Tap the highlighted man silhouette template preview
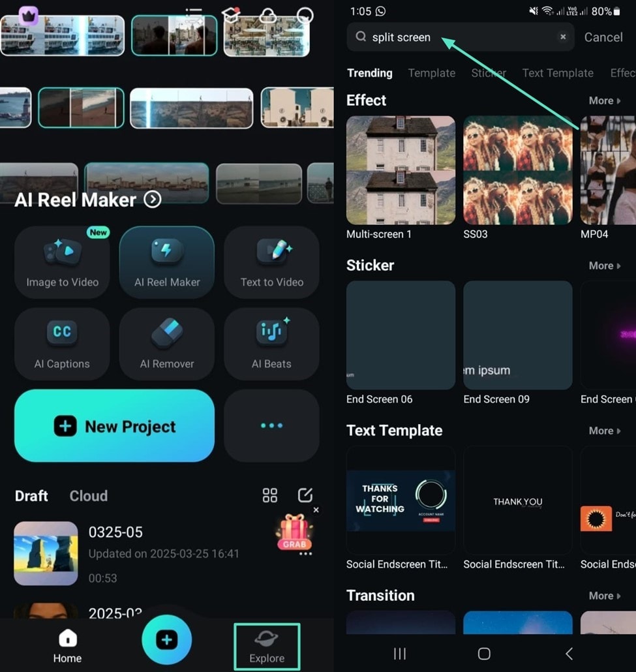This screenshot has height=672, width=636. tap(174, 36)
